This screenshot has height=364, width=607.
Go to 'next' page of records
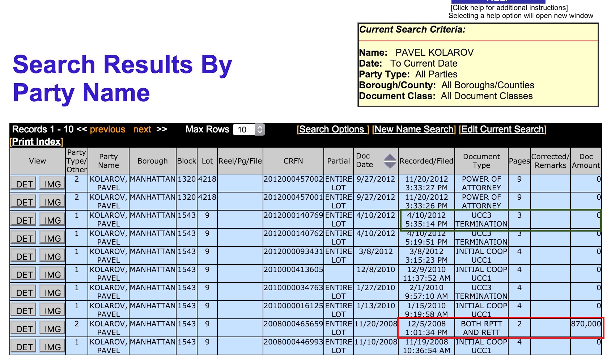(x=142, y=130)
